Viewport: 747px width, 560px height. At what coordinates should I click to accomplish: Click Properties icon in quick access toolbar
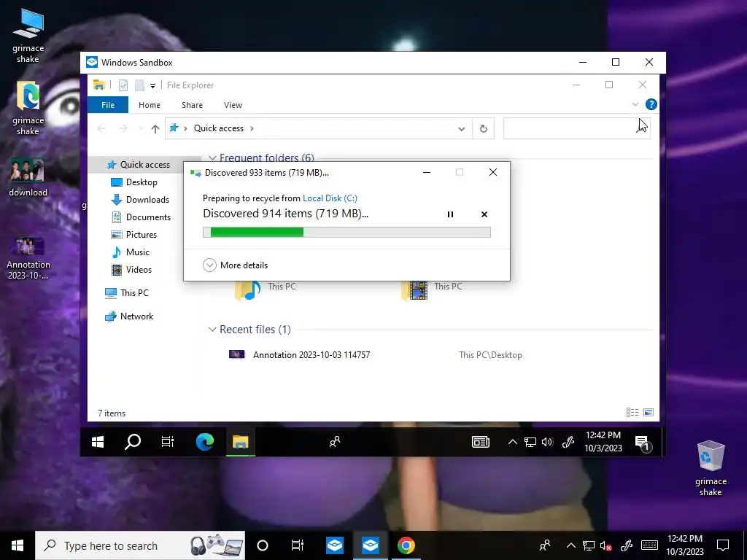tap(123, 85)
